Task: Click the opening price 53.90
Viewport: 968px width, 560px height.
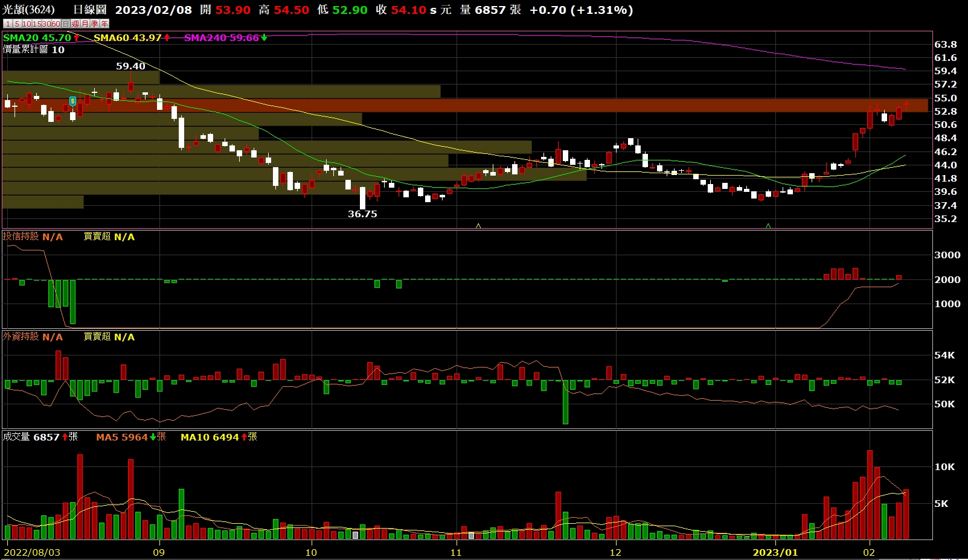Action: (232, 10)
